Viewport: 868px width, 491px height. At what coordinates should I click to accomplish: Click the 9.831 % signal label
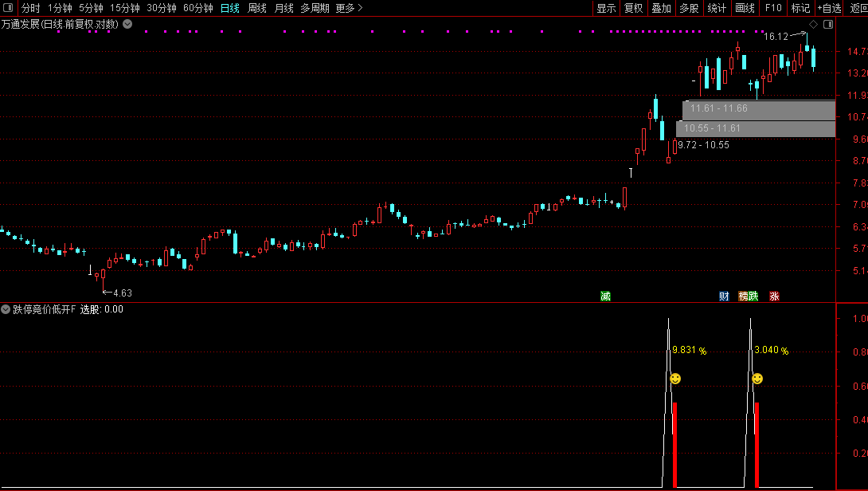pos(689,350)
